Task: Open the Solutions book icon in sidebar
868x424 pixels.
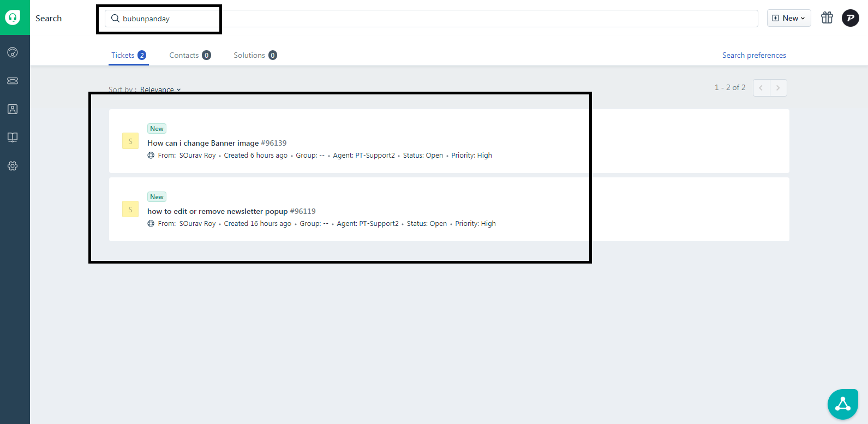Action: (13, 138)
